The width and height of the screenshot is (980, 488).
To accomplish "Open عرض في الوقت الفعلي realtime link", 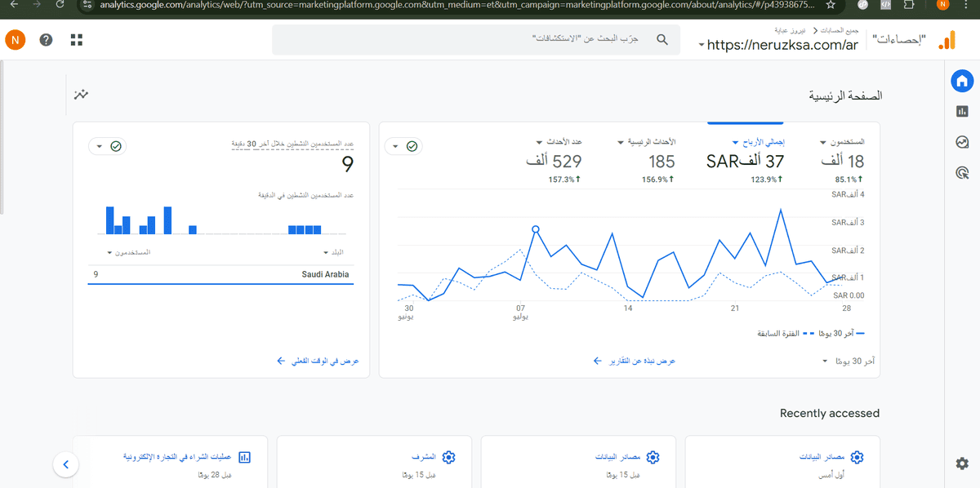I will point(318,359).
